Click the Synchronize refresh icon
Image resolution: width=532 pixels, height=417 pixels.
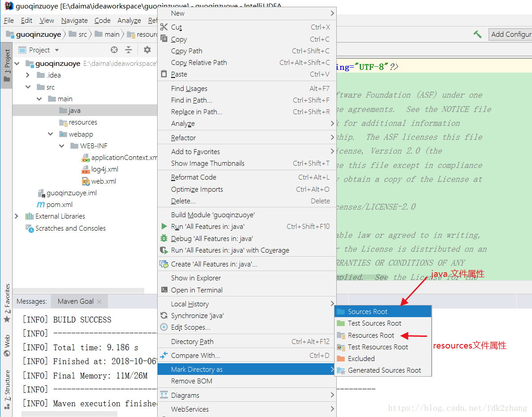(x=164, y=315)
